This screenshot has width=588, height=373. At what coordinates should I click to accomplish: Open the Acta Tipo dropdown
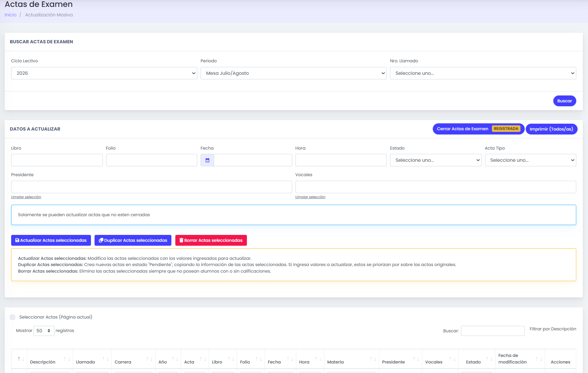(530, 160)
